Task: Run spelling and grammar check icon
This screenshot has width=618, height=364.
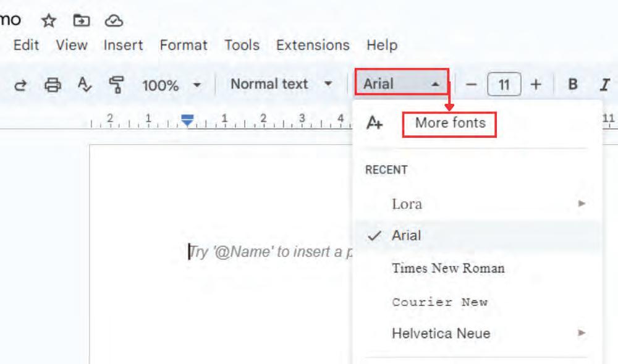Action: coord(84,85)
